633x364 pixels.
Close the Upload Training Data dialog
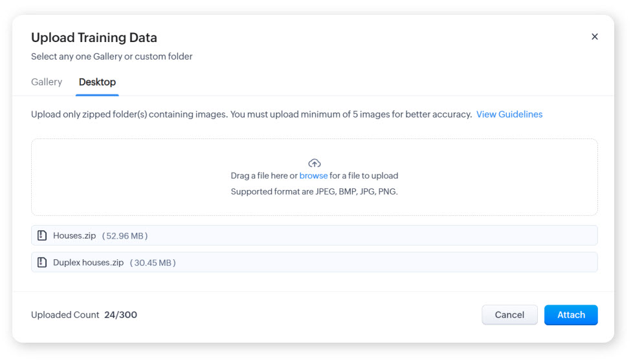coord(594,37)
